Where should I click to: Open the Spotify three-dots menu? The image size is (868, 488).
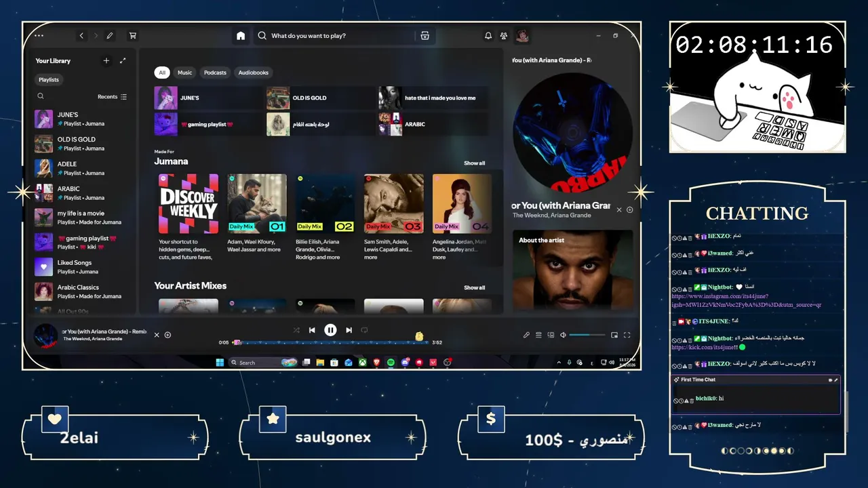39,36
